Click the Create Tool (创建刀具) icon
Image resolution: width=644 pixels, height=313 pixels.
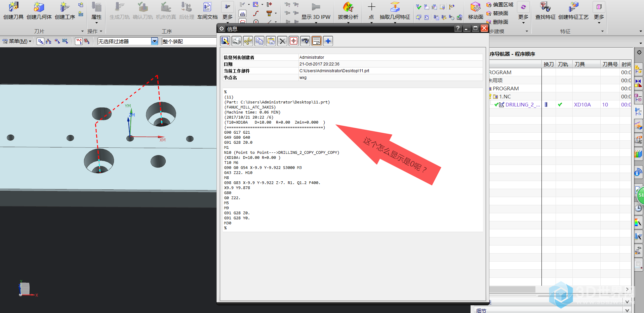tap(13, 7)
